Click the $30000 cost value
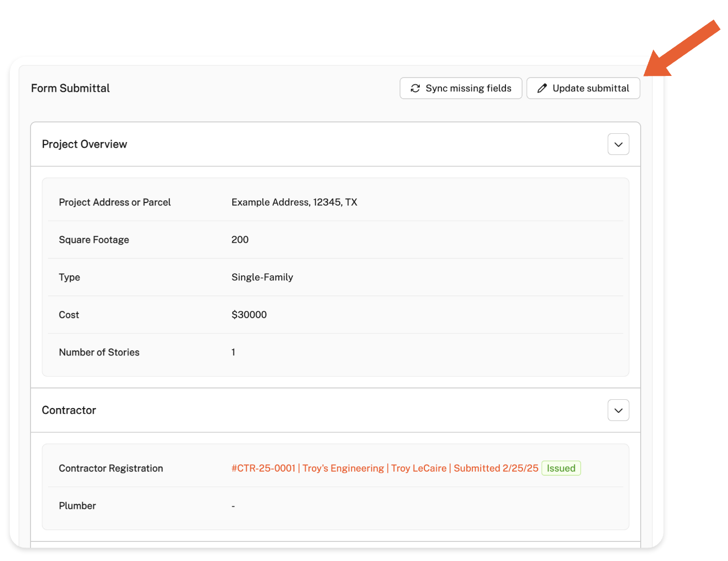This screenshot has height=561, width=728. [249, 315]
